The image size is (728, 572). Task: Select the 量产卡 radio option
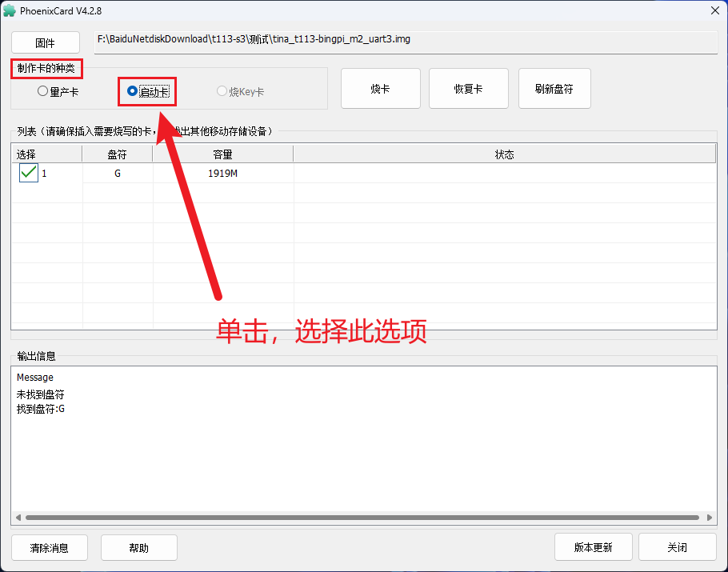point(58,91)
